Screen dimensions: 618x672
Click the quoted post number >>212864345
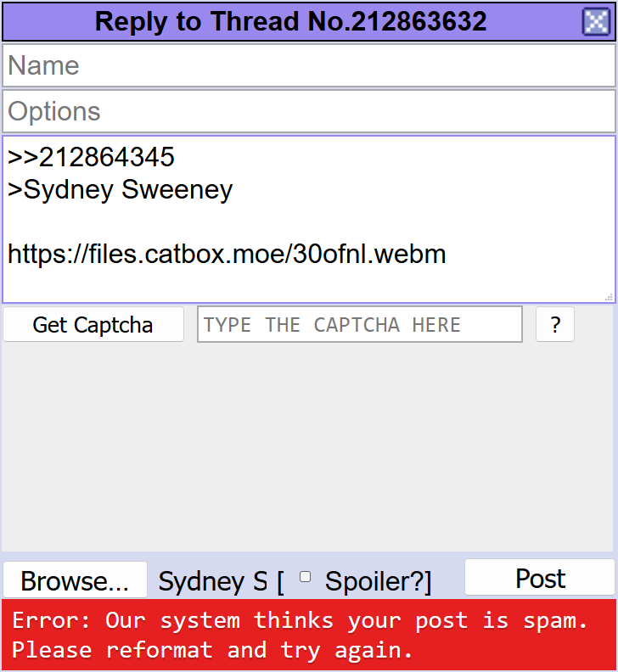coord(91,157)
